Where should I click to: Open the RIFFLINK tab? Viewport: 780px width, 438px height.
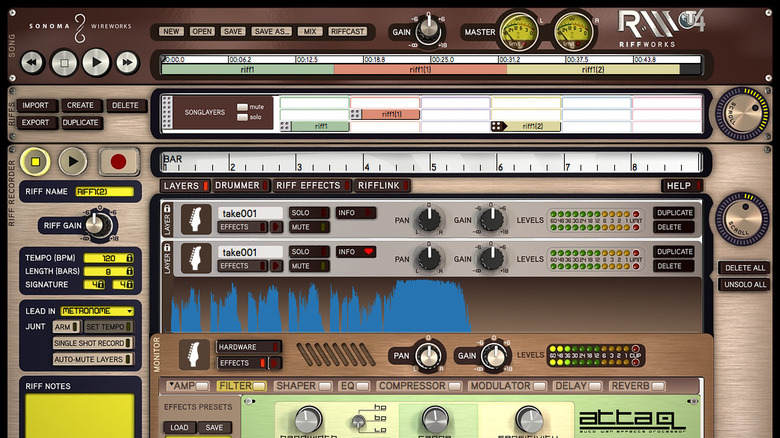(383, 186)
